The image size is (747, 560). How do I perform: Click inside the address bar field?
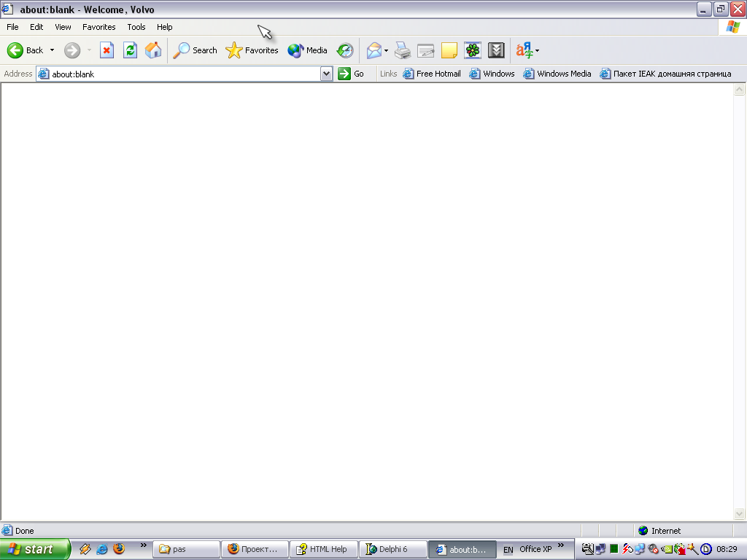pos(182,74)
